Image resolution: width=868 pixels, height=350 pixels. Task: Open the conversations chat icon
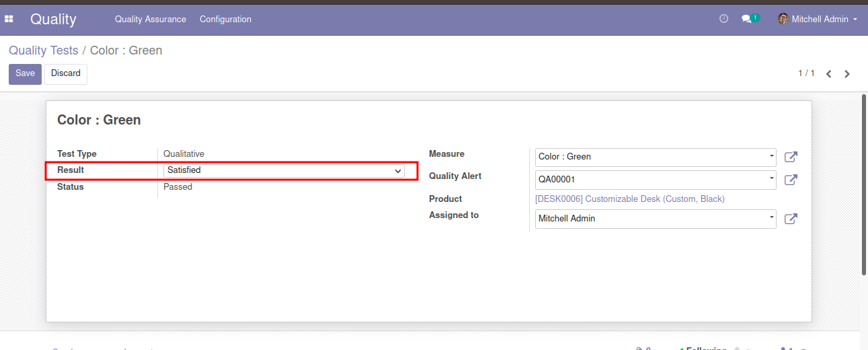point(746,19)
